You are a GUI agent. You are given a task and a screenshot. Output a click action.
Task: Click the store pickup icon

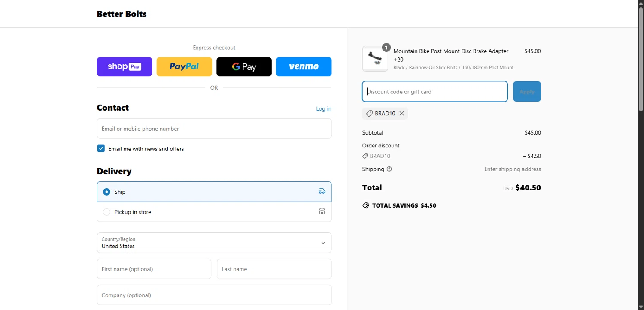(322, 211)
